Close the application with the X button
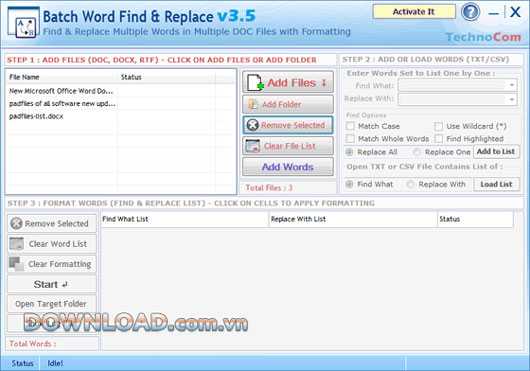This screenshot has width=530, height=371. point(515,13)
